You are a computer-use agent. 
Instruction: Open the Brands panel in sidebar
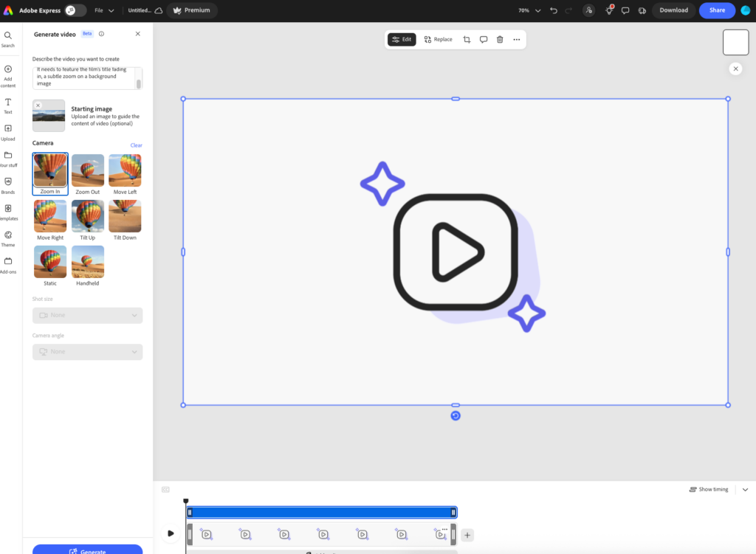click(8, 184)
